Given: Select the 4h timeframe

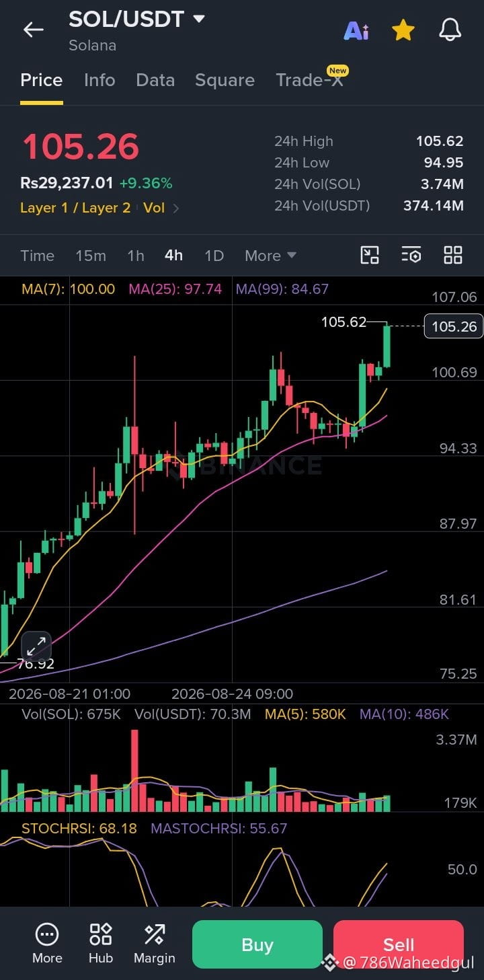Looking at the screenshot, I should click(173, 256).
